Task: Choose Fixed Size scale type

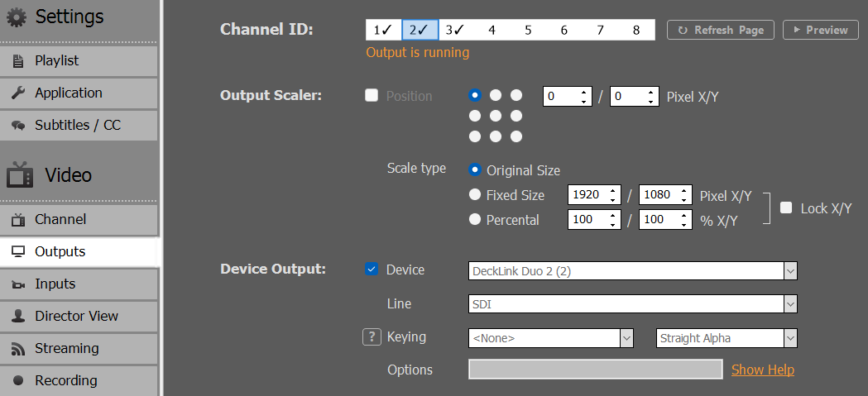Action: [x=475, y=194]
